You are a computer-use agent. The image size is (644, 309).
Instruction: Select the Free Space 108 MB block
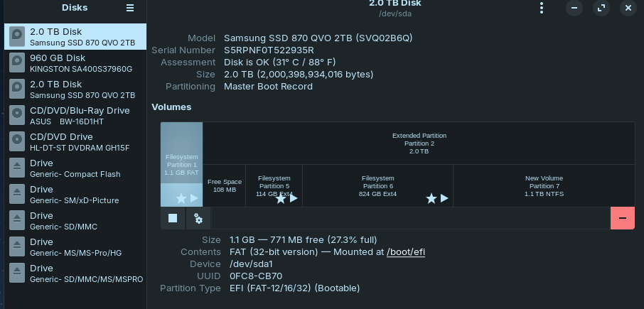225,185
